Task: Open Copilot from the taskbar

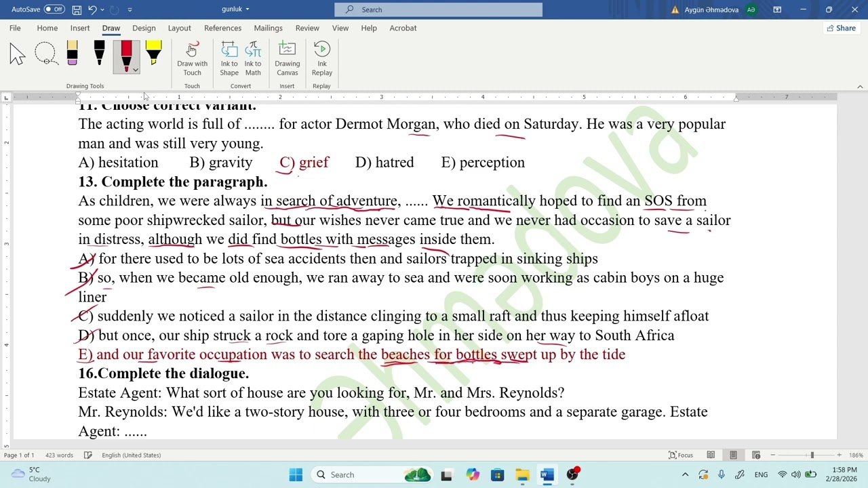Action: (472, 474)
